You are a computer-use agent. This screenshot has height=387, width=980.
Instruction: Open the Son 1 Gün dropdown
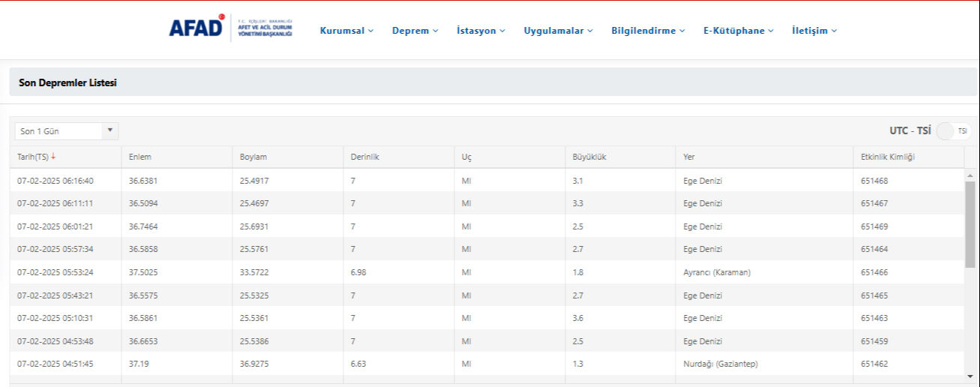point(66,131)
